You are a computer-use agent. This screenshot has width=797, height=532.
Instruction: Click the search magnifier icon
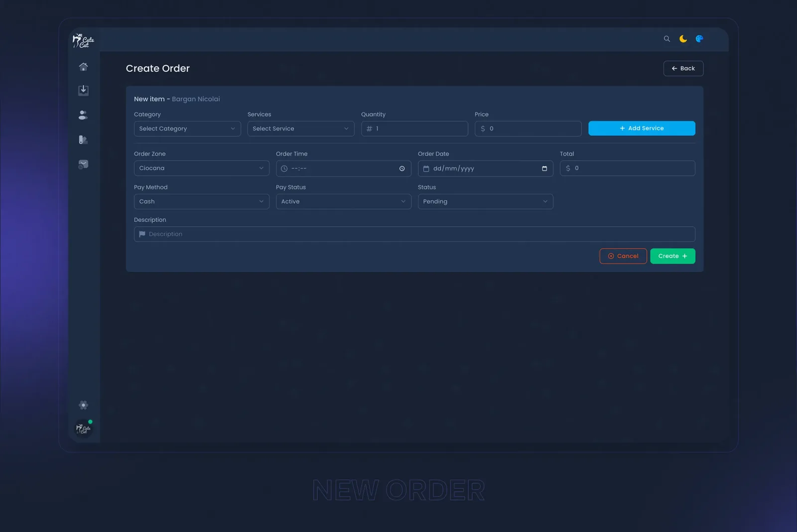click(667, 39)
